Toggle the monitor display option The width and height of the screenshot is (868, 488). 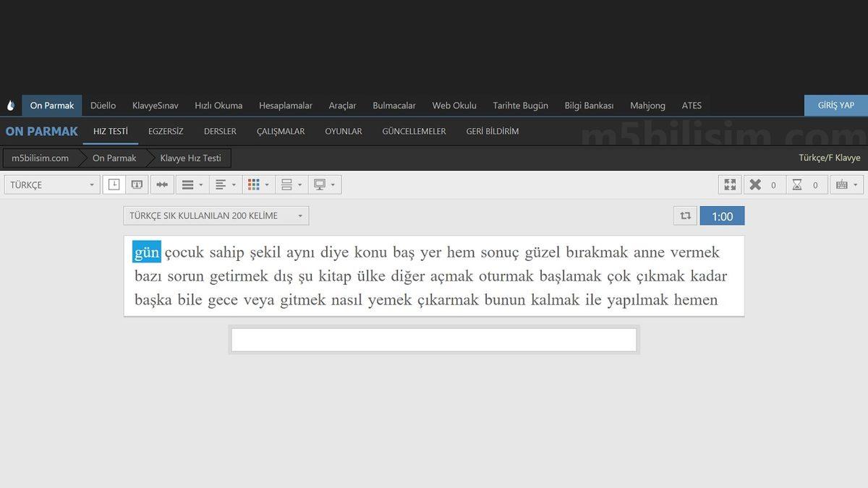pos(320,184)
